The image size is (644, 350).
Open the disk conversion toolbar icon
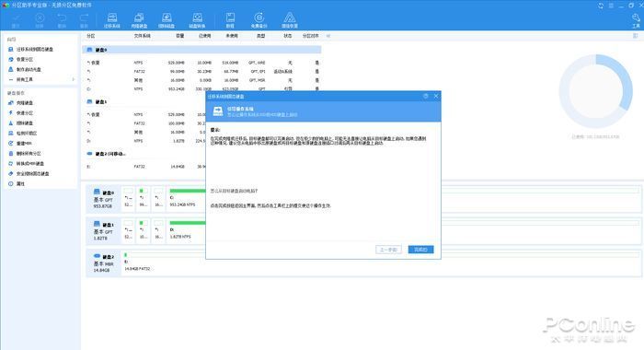pos(197,20)
